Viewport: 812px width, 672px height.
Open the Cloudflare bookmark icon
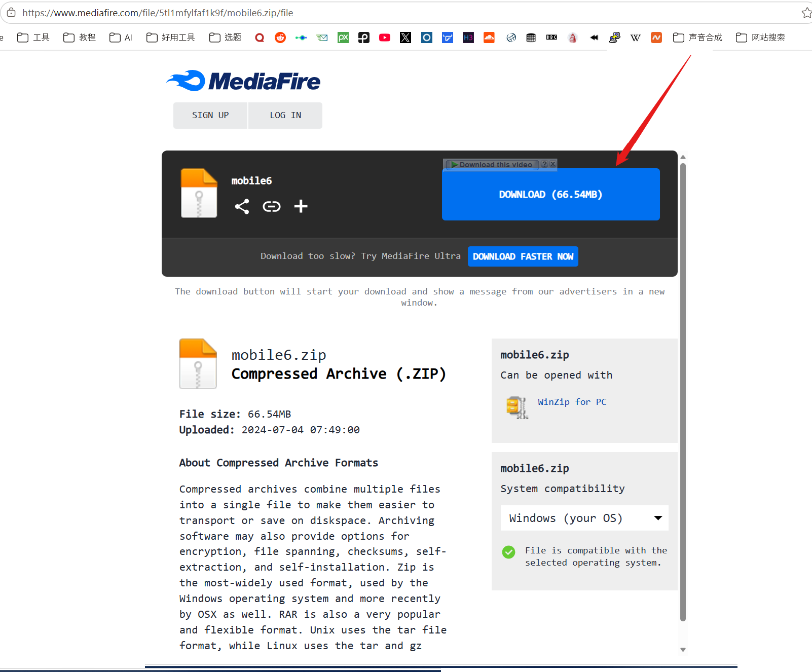click(x=489, y=38)
